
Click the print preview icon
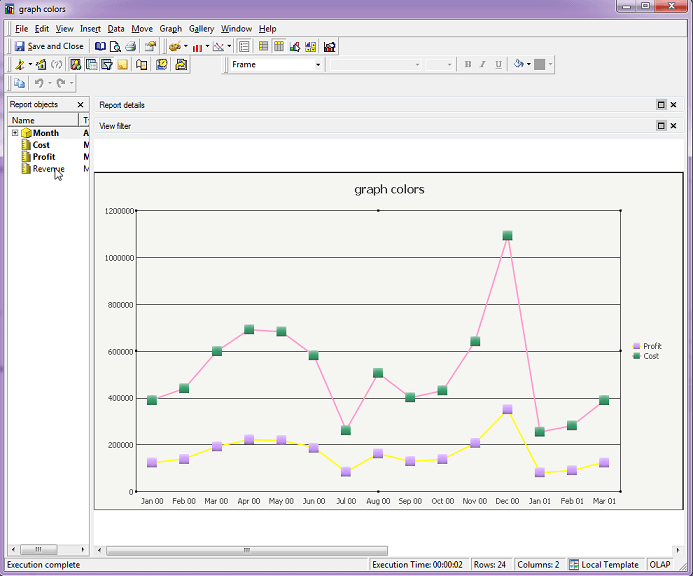coord(115,46)
